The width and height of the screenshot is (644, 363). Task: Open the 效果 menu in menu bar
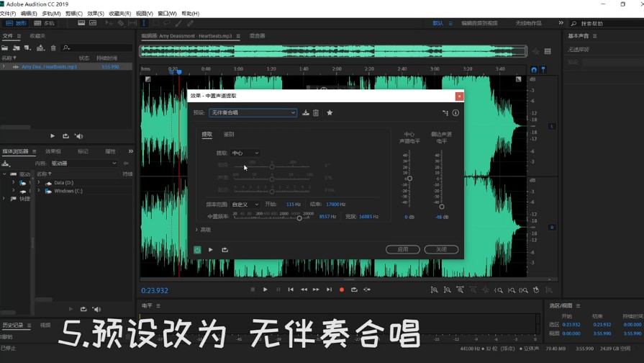95,14
